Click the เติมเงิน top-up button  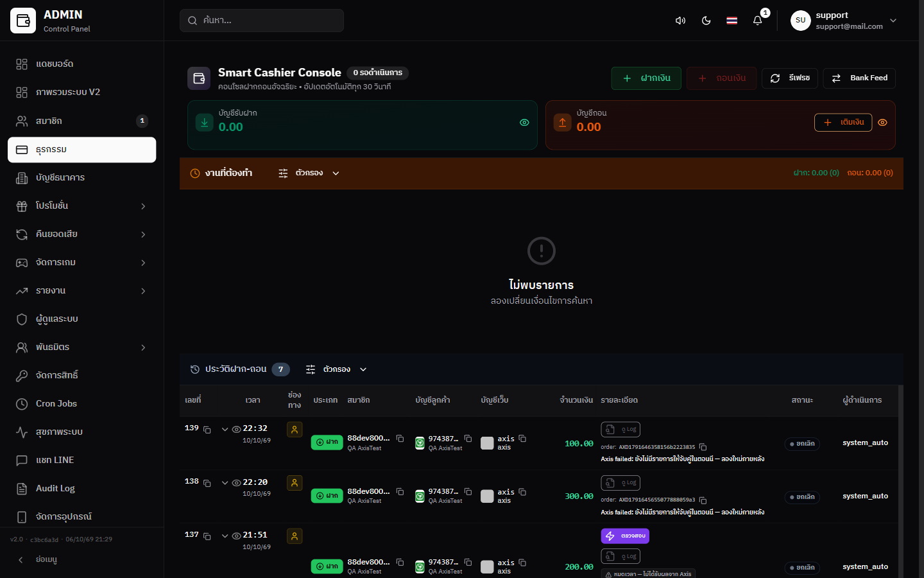tap(843, 122)
